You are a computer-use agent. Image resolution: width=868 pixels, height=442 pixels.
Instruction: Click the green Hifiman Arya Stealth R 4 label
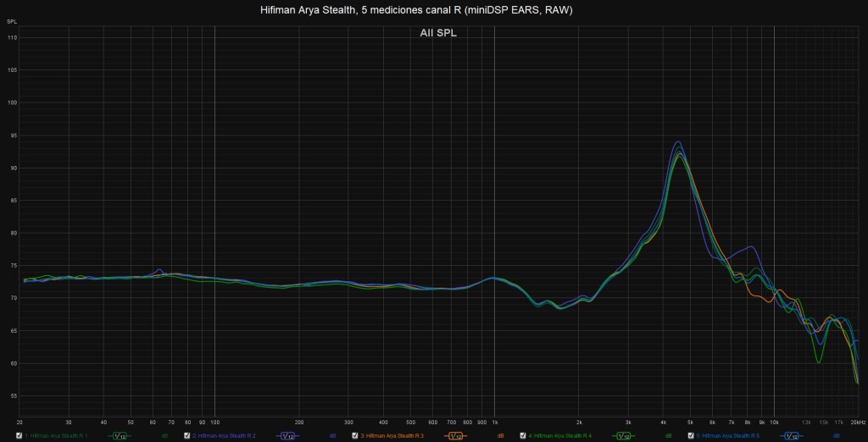tap(560, 435)
